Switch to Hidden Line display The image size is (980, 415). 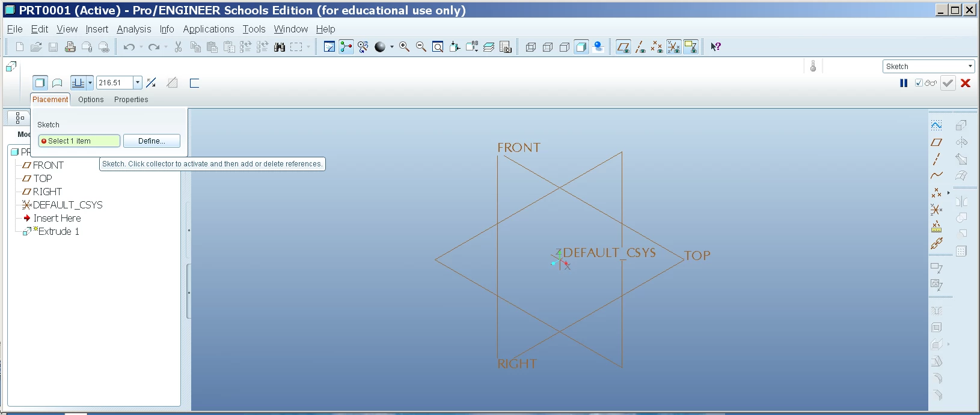click(548, 47)
